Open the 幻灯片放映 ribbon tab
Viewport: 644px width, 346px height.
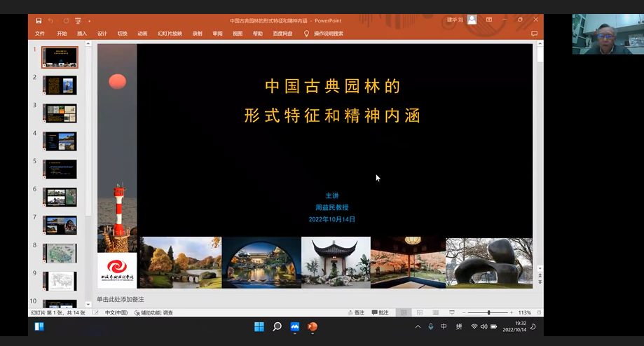click(x=170, y=33)
